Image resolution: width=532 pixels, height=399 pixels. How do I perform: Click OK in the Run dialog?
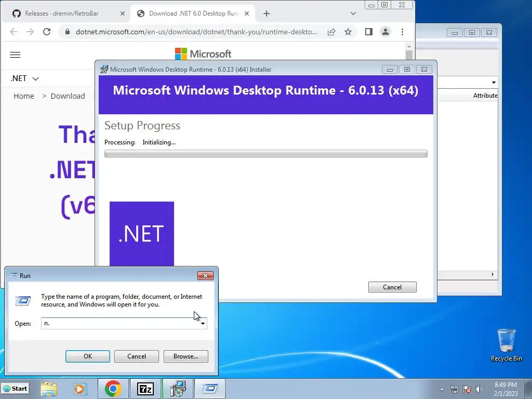[x=87, y=356]
